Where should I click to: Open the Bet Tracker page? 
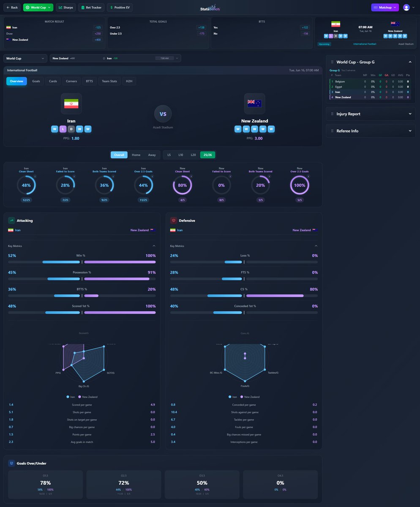[x=91, y=7]
